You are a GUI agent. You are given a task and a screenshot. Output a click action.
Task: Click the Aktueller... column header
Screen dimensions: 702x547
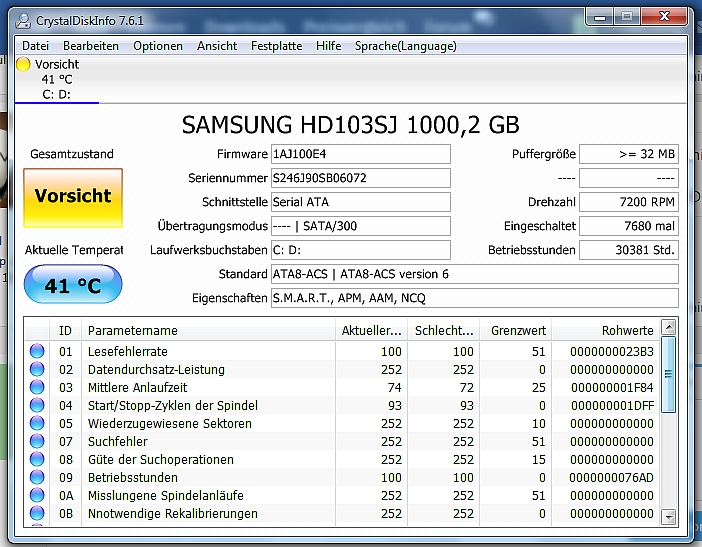tap(372, 331)
